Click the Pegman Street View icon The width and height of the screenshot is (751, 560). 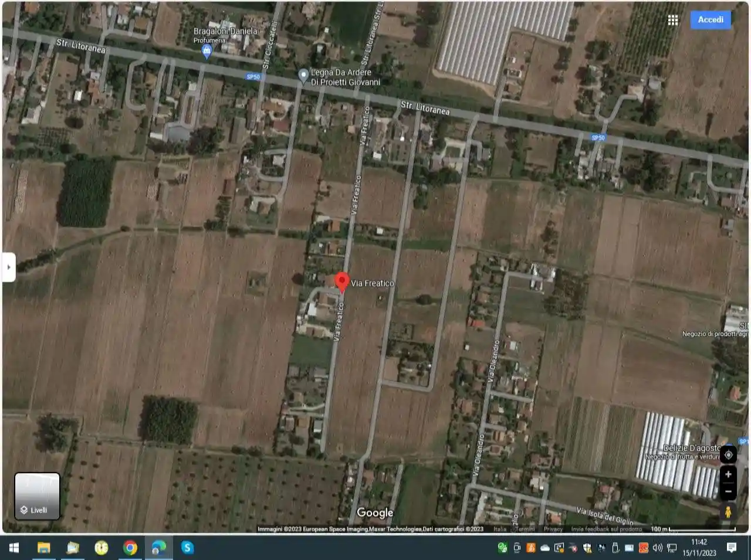click(x=729, y=511)
